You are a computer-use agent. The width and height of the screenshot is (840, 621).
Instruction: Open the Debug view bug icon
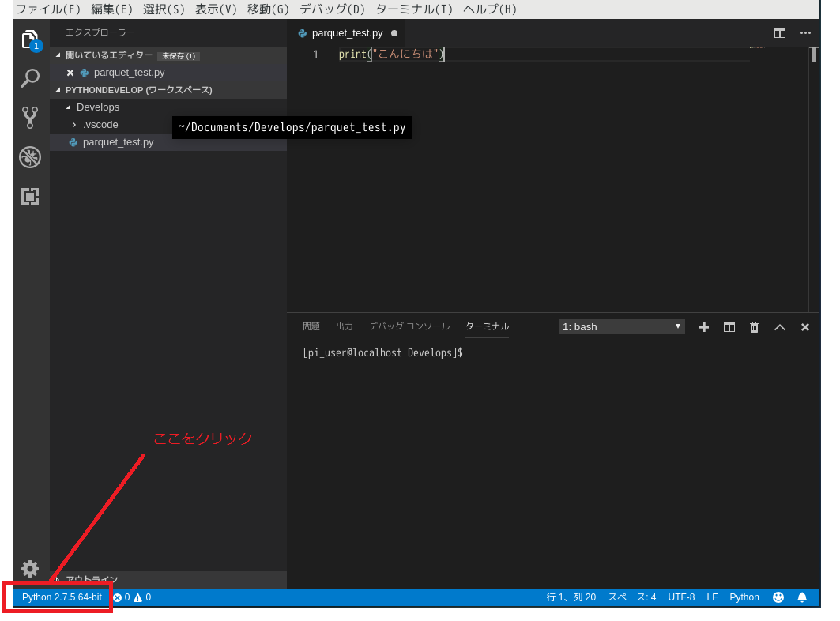(30, 157)
